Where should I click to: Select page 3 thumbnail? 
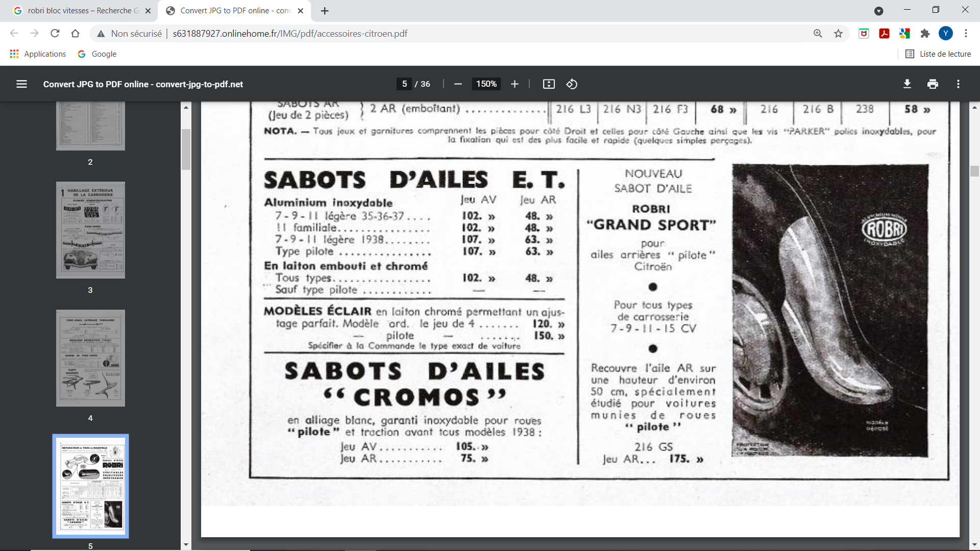point(90,230)
